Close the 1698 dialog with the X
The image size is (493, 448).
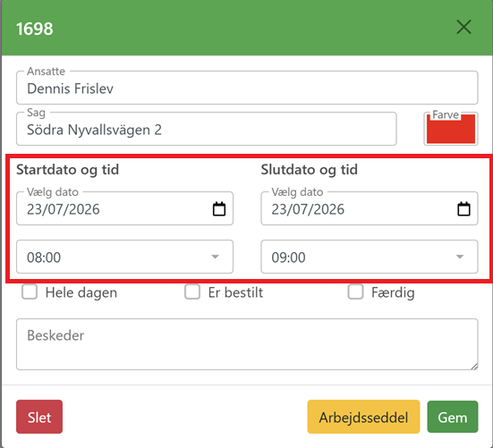click(x=463, y=27)
